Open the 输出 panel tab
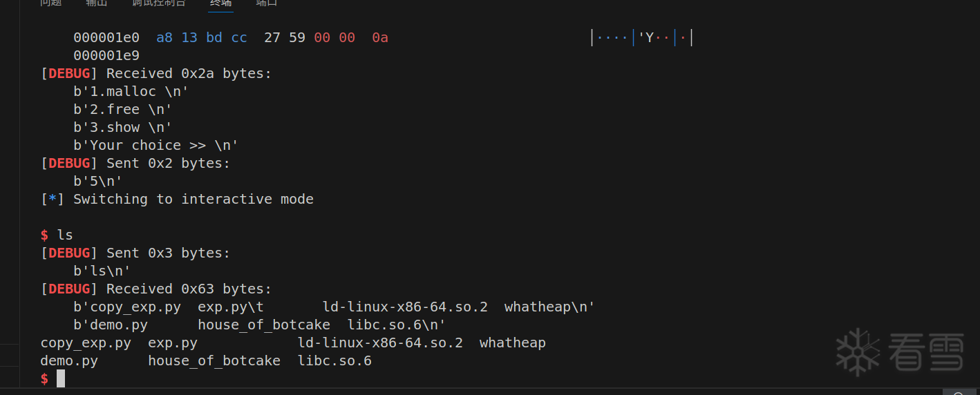This screenshot has height=395, width=980. point(96,3)
